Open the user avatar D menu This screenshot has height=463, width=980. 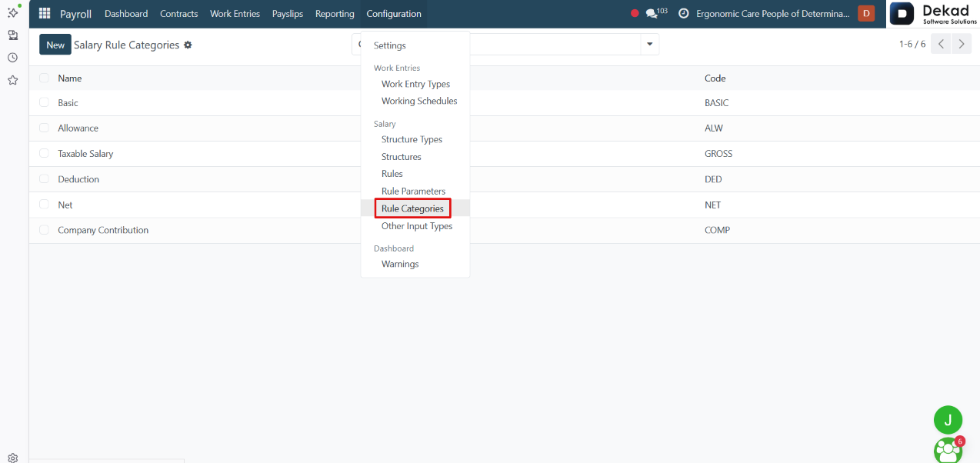tap(866, 14)
